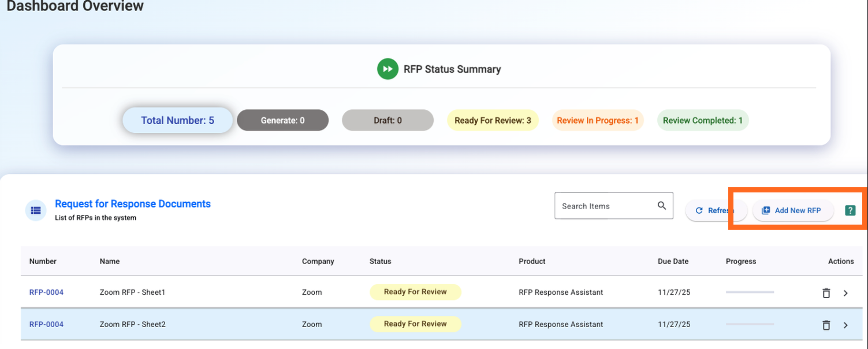Select the Generate: 0 status chip
The width and height of the screenshot is (868, 349).
283,120
